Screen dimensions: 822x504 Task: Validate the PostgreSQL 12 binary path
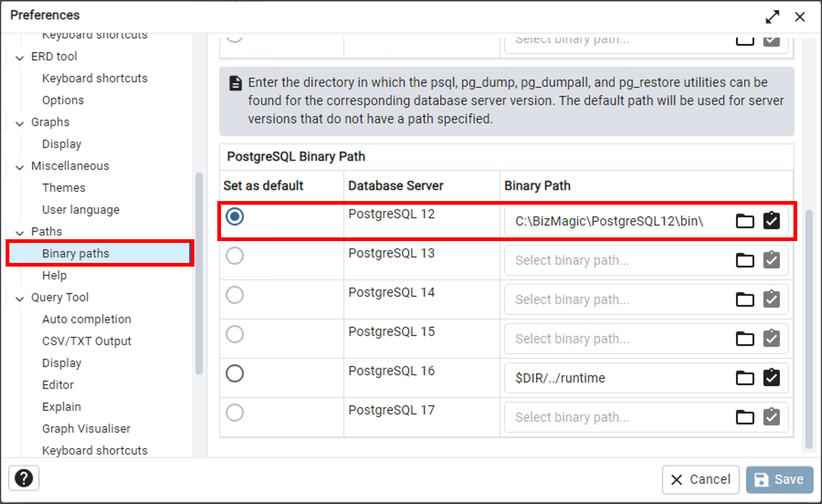coord(771,221)
